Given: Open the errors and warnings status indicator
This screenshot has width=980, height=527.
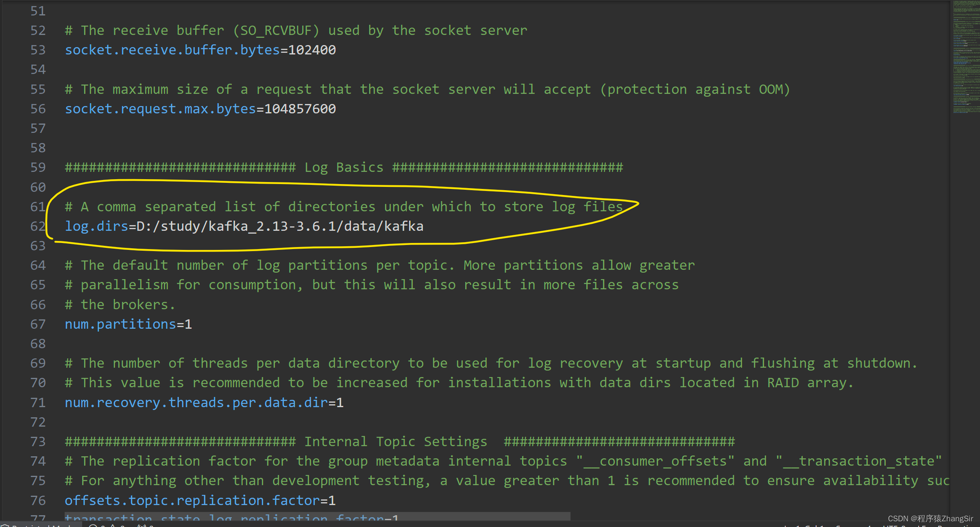Looking at the screenshot, I should [x=107, y=525].
